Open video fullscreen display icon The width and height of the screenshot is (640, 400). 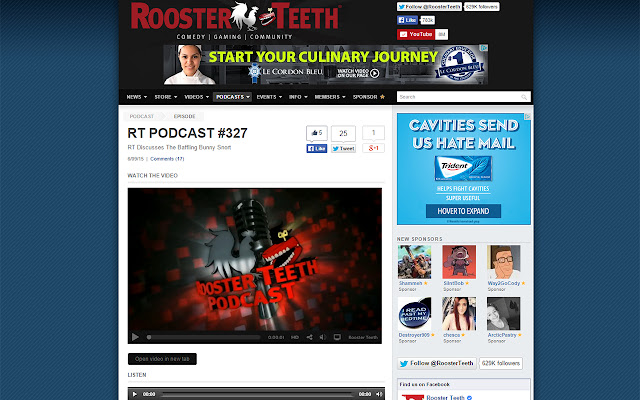[337, 337]
